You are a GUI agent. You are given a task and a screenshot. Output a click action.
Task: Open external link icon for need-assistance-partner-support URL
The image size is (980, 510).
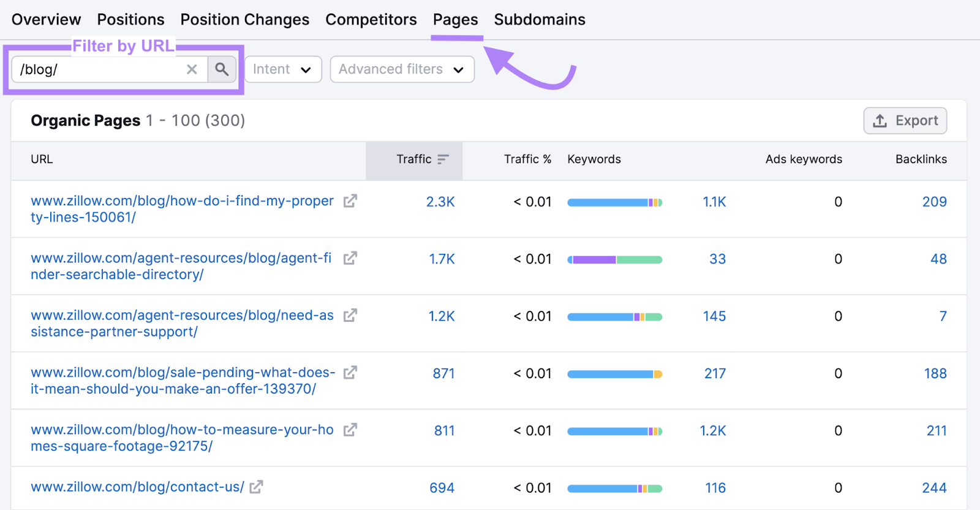[x=350, y=315]
